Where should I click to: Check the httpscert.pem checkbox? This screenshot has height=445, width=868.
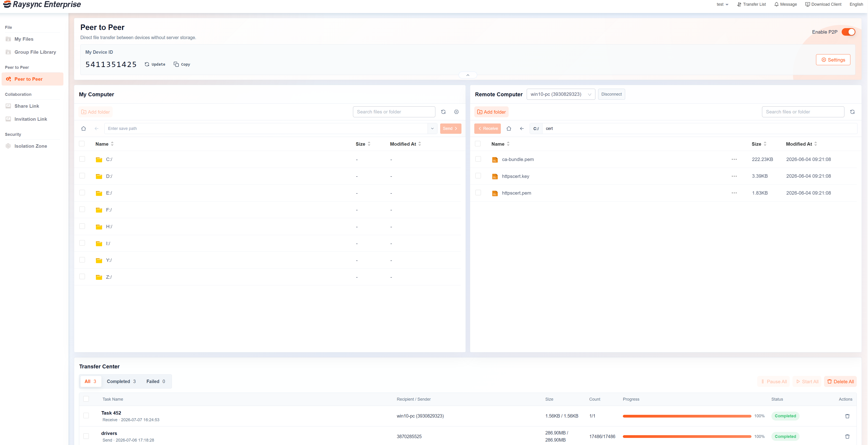(478, 193)
